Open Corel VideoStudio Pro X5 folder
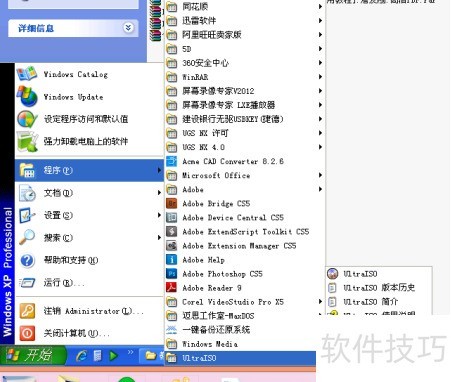 click(x=244, y=302)
